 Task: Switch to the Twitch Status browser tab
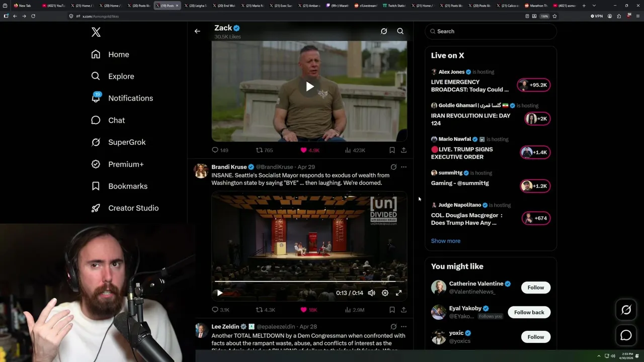394,6
